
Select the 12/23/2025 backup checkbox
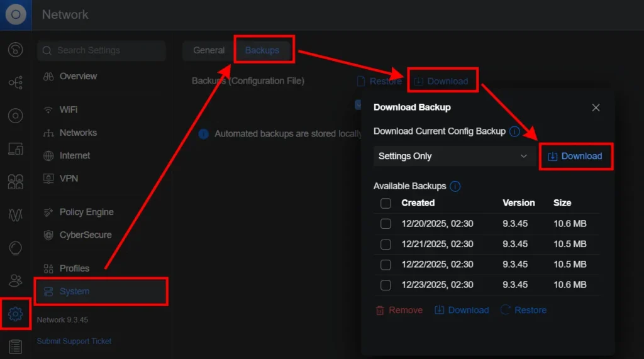(386, 285)
